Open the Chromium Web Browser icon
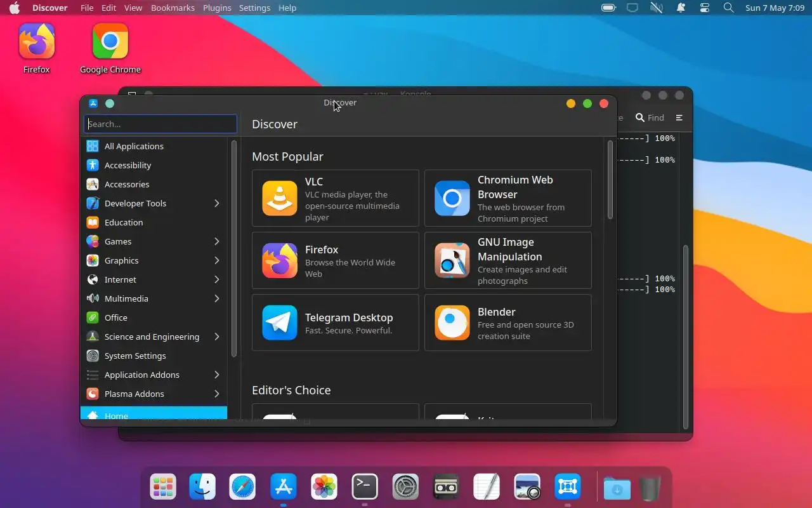The image size is (812, 508). click(x=452, y=198)
